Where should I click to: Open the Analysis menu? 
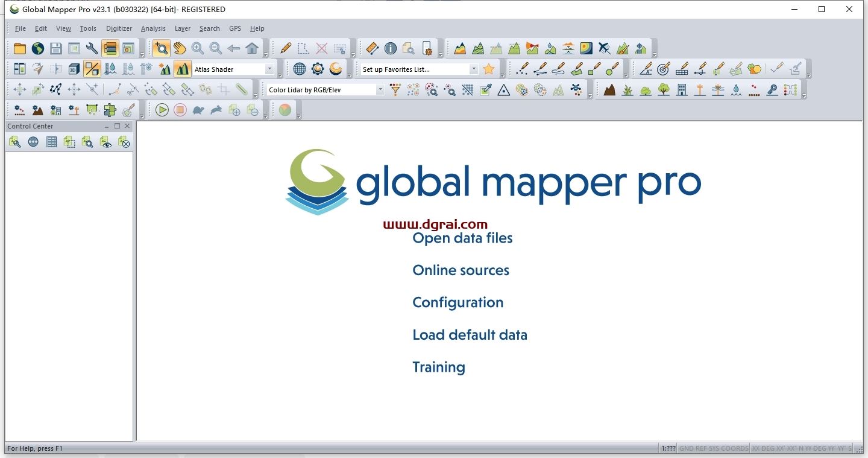153,28
